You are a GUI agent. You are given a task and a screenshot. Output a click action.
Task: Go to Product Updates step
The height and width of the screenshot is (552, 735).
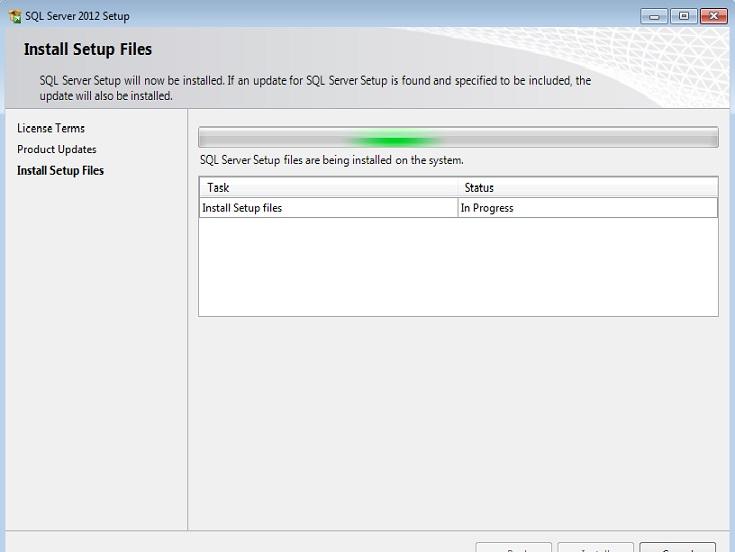click(57, 149)
